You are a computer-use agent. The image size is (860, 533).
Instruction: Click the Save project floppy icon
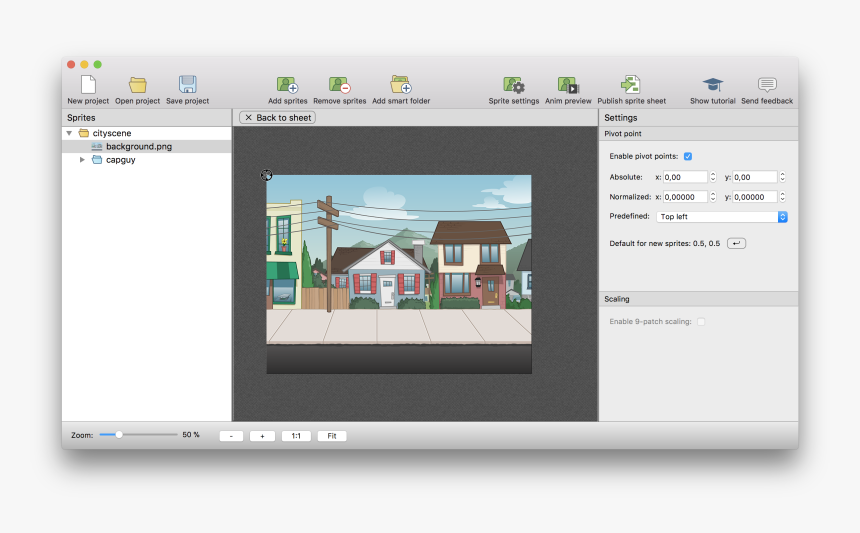pos(187,85)
